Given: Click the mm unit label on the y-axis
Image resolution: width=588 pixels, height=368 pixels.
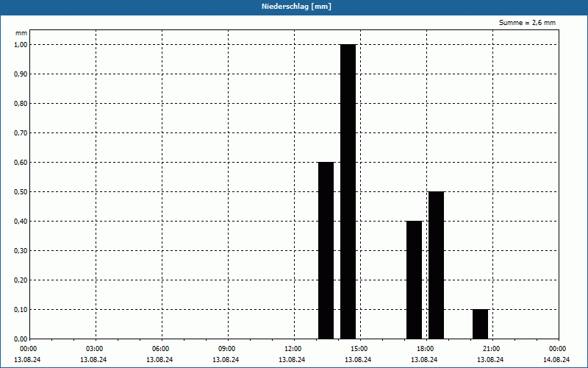Looking at the screenshot, I should click(21, 33).
